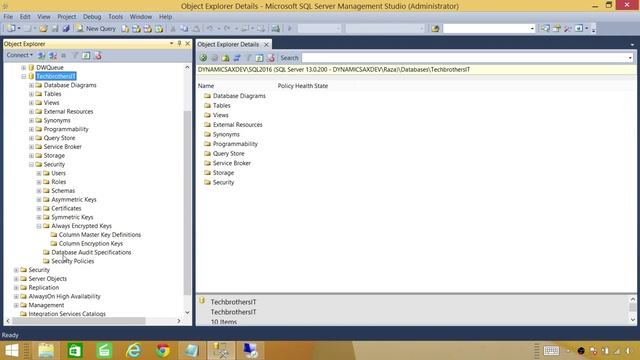Open Google Chrome from the taskbar

tap(163, 351)
